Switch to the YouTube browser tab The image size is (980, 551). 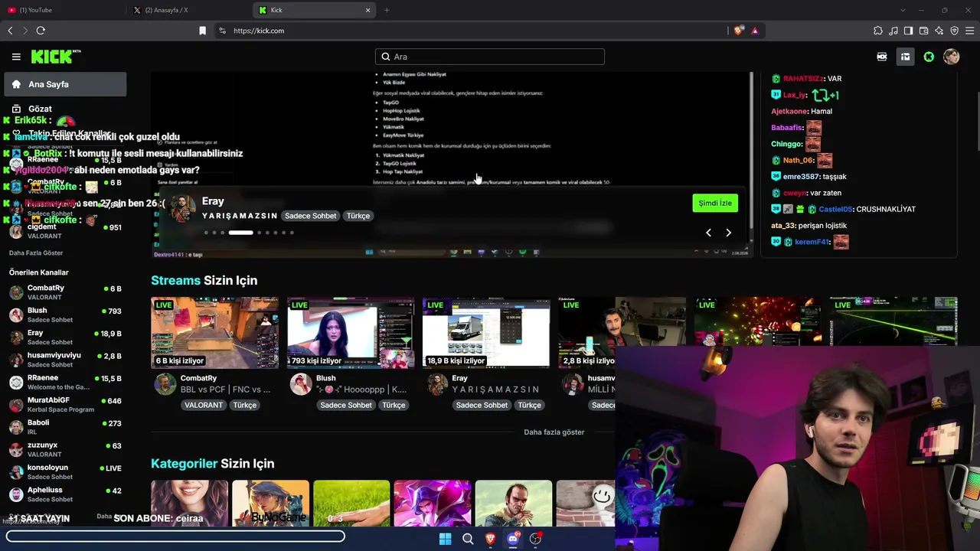[x=64, y=10]
